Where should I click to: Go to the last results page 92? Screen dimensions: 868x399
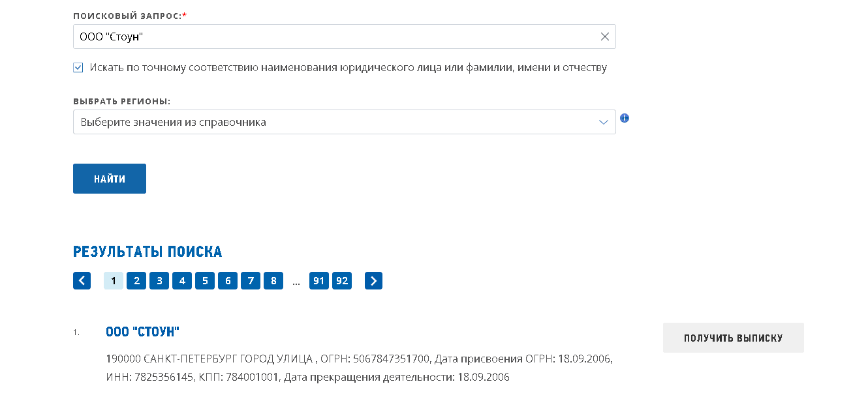click(x=342, y=281)
